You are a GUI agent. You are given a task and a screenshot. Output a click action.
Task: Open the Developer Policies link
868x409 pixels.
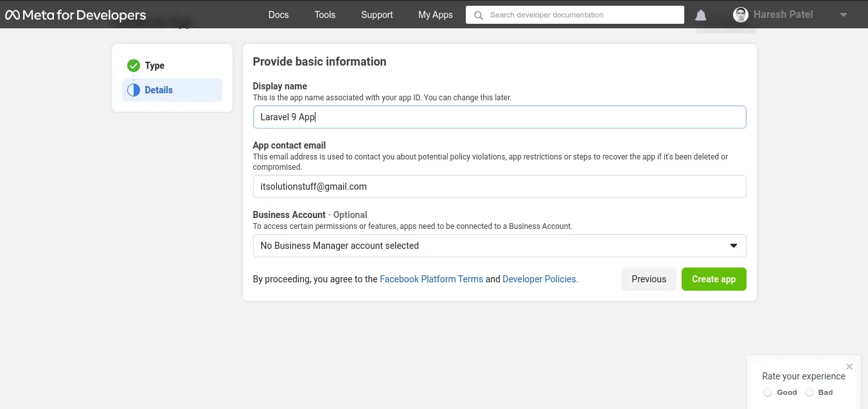point(540,279)
